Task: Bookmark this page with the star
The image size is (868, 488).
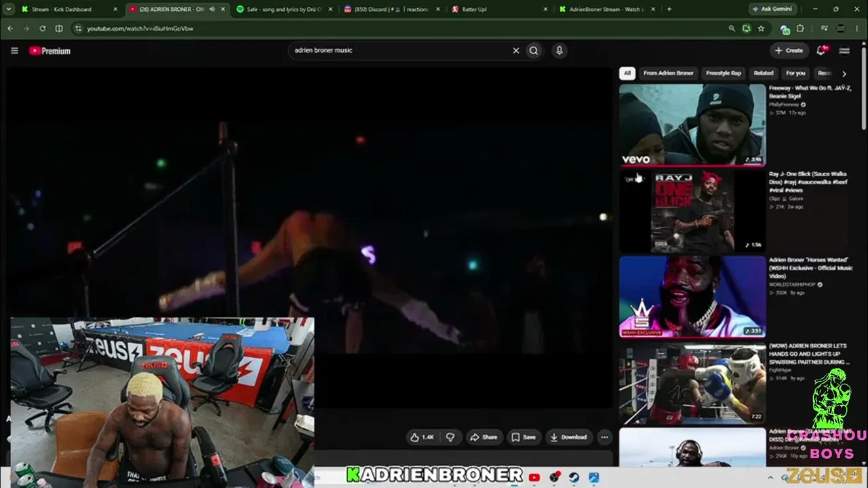Action: pos(761,28)
